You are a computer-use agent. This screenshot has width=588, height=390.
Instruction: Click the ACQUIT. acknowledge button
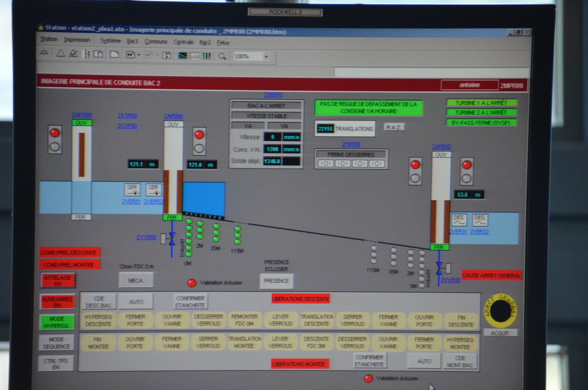coord(500,333)
